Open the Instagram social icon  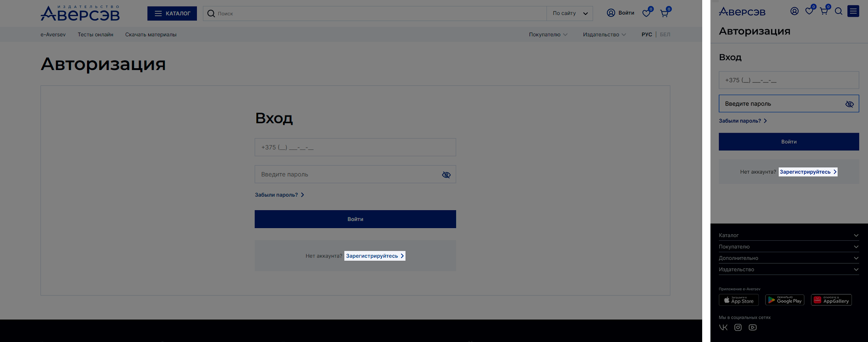tap(738, 327)
